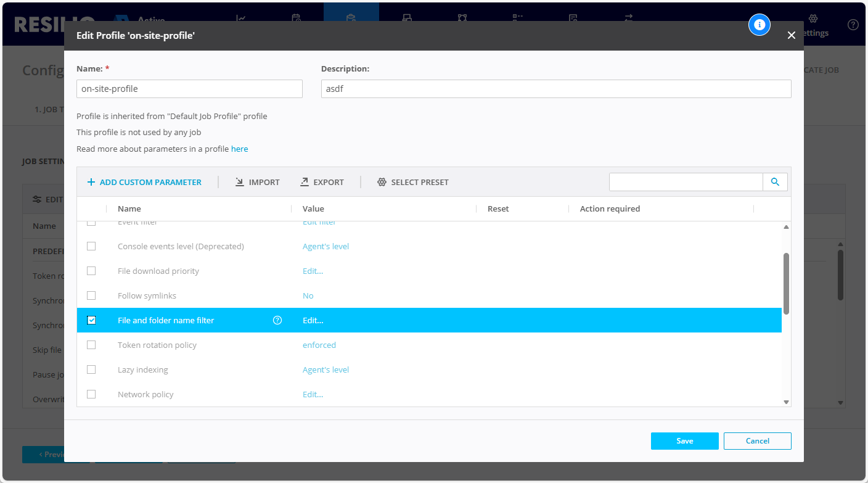This screenshot has width=868, height=483.
Task: Close the Edit Profile dialog
Action: 792,36
